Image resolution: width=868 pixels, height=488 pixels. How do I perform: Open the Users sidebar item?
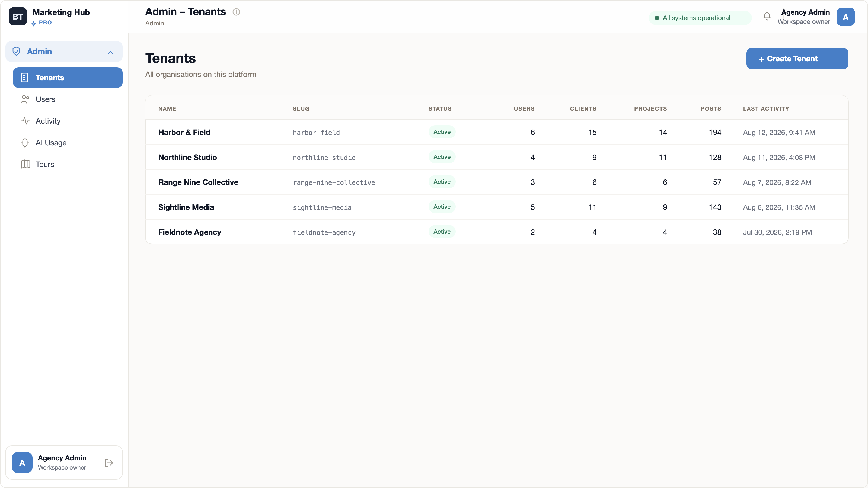pyautogui.click(x=68, y=99)
